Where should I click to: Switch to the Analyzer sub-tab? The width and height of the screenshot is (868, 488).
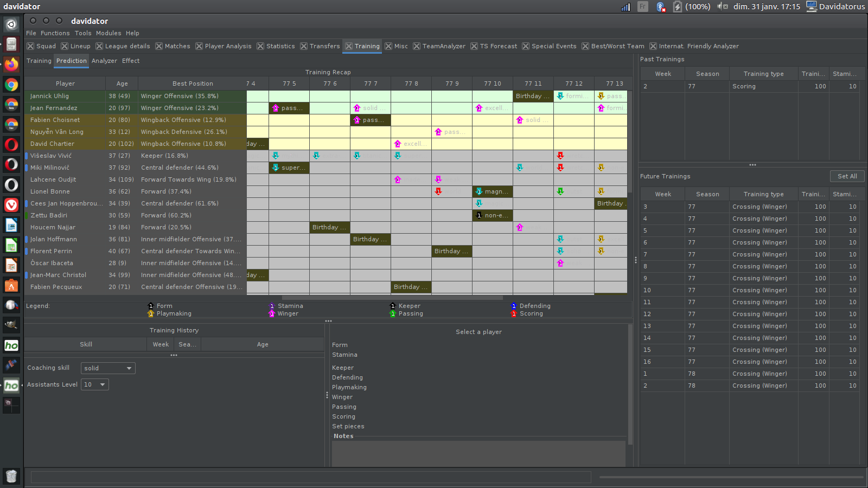coord(104,61)
